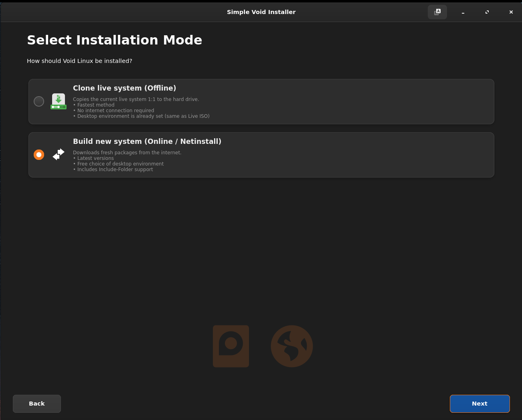Click the 'Clone live system (Offline)' title

point(124,88)
